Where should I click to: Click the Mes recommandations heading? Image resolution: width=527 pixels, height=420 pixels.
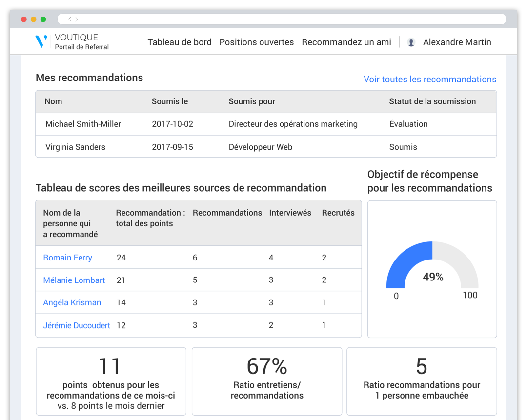(89, 78)
